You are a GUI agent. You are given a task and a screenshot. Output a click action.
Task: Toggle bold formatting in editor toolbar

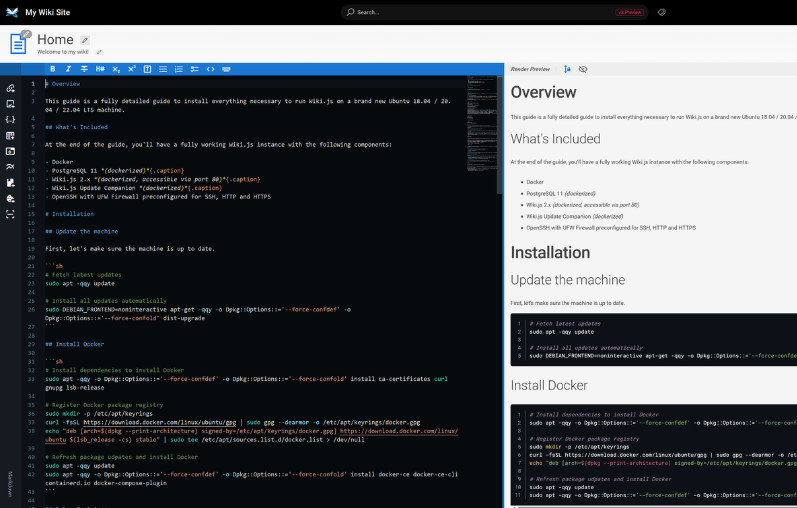52,69
